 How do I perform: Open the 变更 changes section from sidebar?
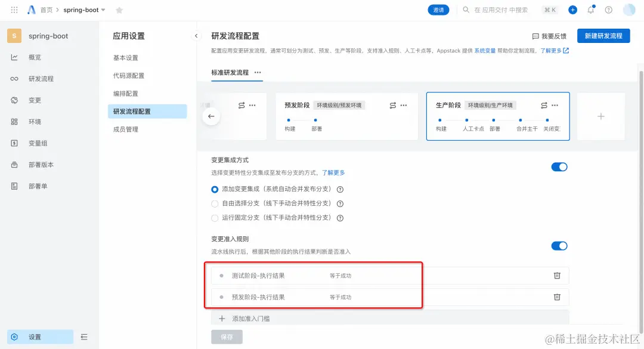point(13,100)
